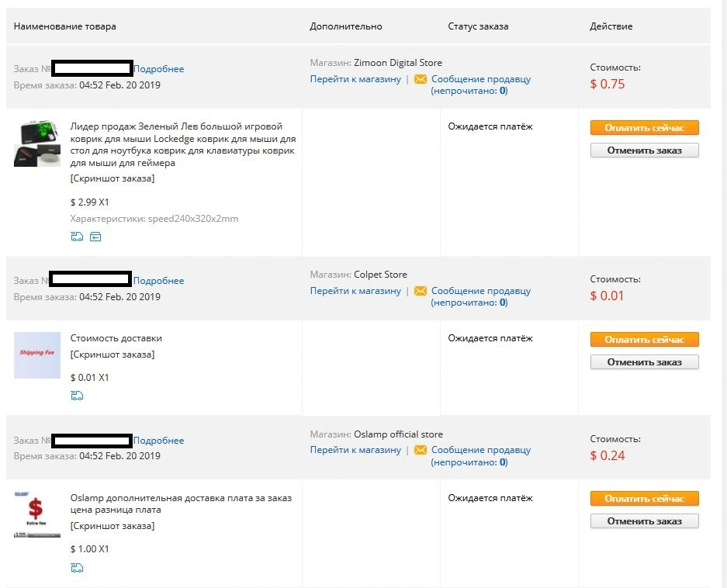This screenshot has height=588, width=727.
Task: Pay now for the Zimoon $0.75 order
Action: (x=645, y=128)
